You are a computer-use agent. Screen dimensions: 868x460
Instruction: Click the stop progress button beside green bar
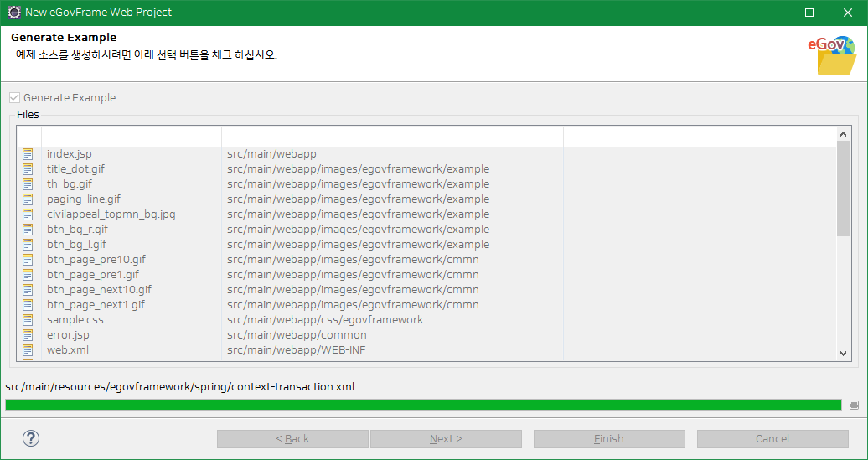pos(854,406)
